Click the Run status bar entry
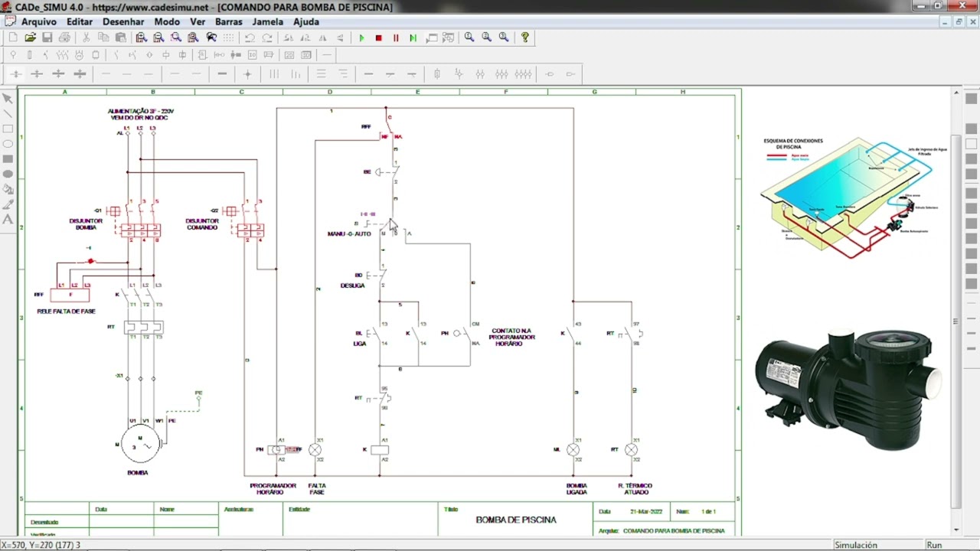 934,545
